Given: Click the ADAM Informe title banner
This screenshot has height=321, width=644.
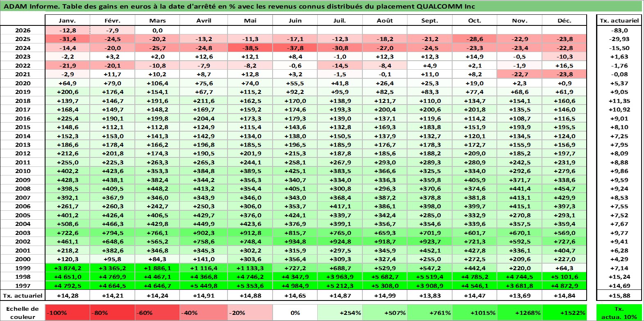Looking at the screenshot, I should tap(321, 6).
